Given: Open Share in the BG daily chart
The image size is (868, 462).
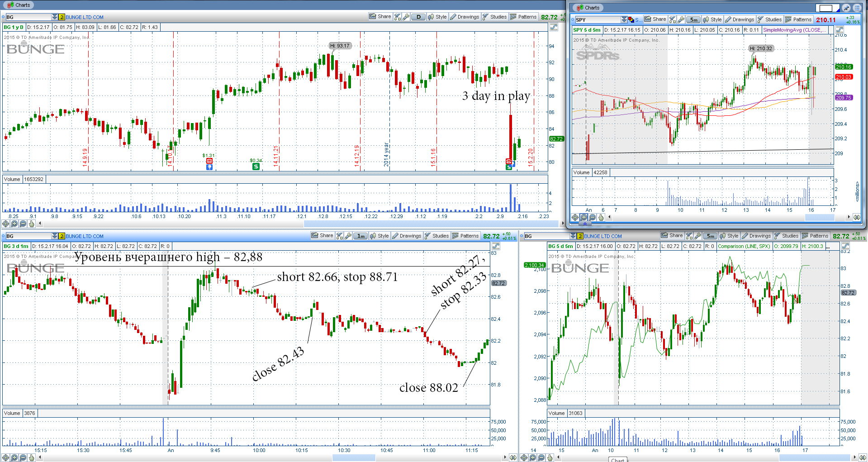Looking at the screenshot, I should [x=380, y=17].
